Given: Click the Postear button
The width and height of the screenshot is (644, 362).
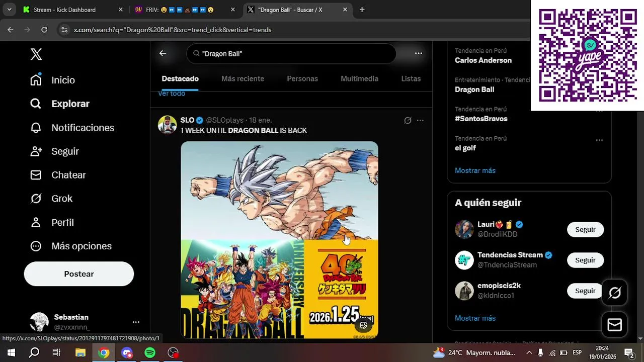Looking at the screenshot, I should point(79,274).
